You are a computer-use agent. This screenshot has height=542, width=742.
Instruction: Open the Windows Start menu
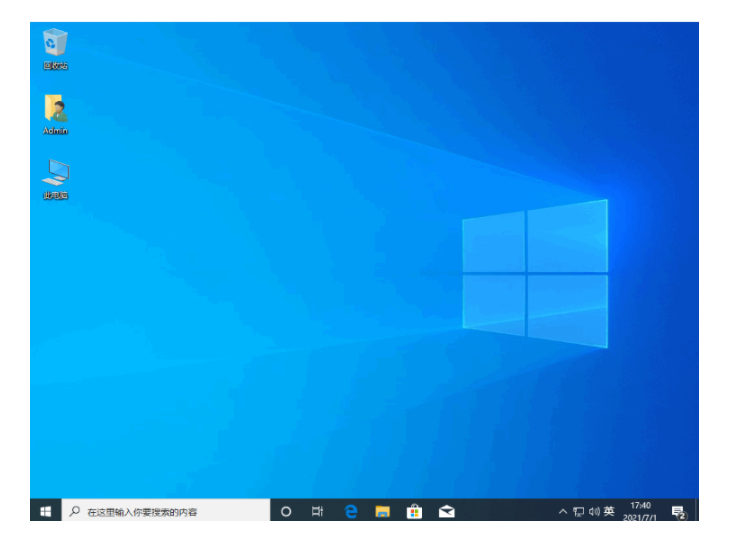click(x=45, y=511)
